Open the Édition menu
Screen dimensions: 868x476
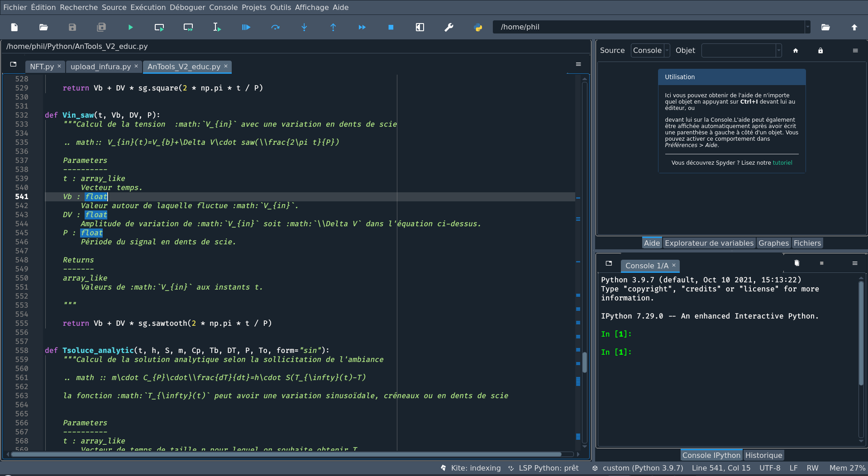point(43,7)
